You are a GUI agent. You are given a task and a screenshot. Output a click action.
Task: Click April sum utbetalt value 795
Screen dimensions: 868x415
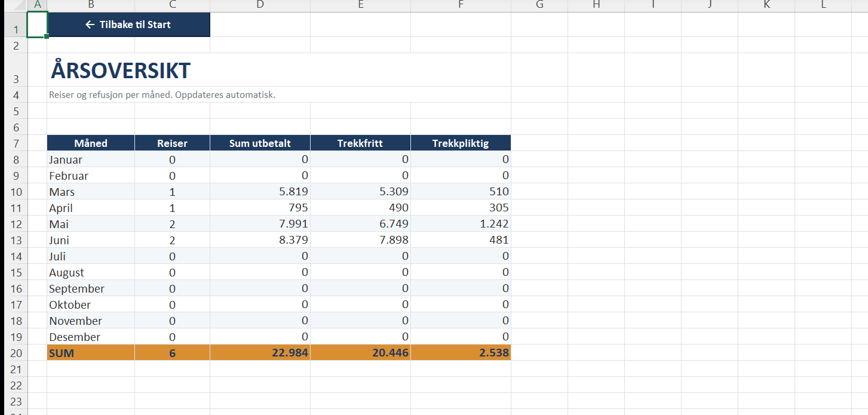(260, 208)
